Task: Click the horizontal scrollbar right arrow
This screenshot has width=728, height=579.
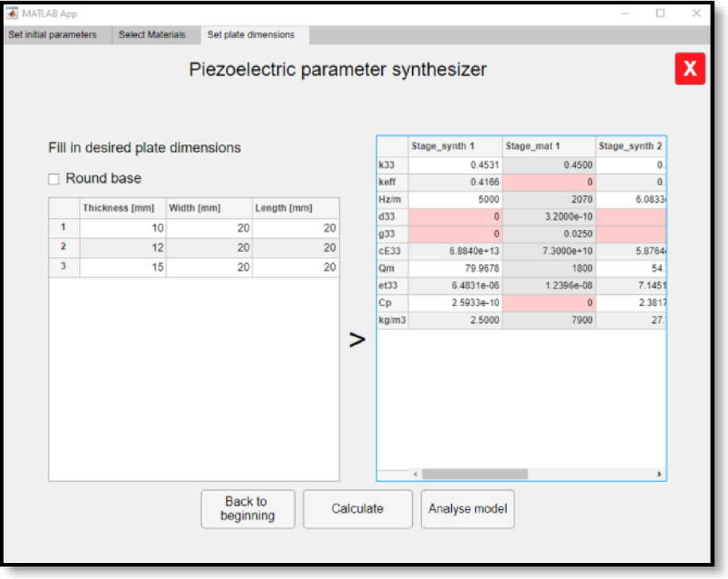Action: coord(659,474)
